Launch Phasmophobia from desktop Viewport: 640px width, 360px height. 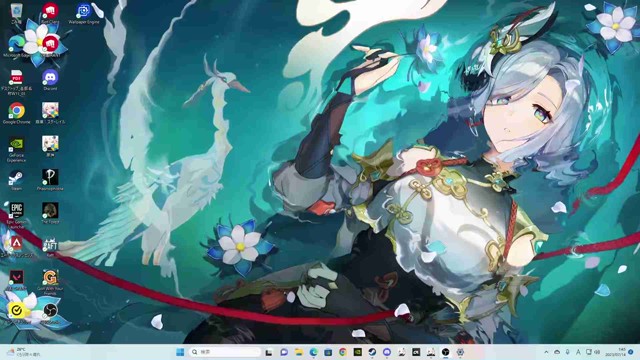[x=50, y=180]
